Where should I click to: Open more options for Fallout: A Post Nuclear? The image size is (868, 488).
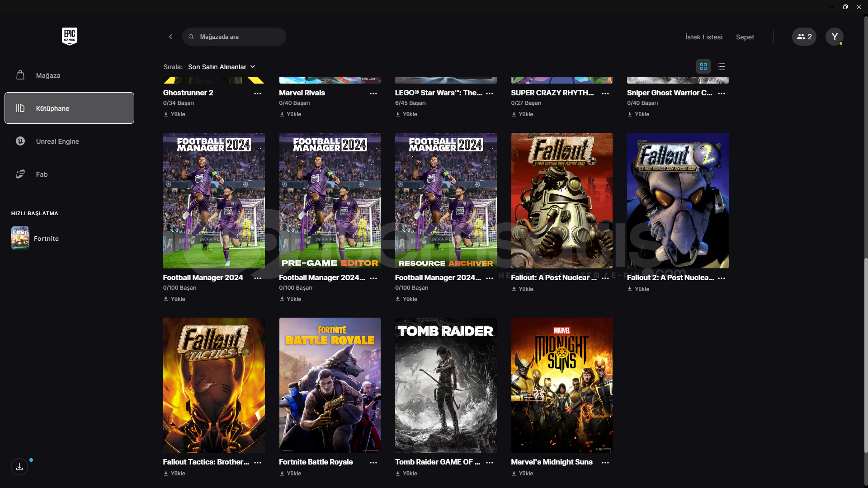605,278
